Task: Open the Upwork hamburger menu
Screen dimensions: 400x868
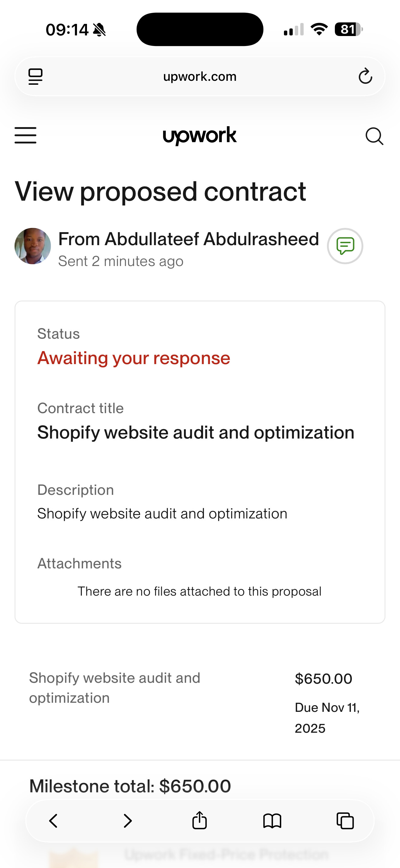Action: coord(25,136)
